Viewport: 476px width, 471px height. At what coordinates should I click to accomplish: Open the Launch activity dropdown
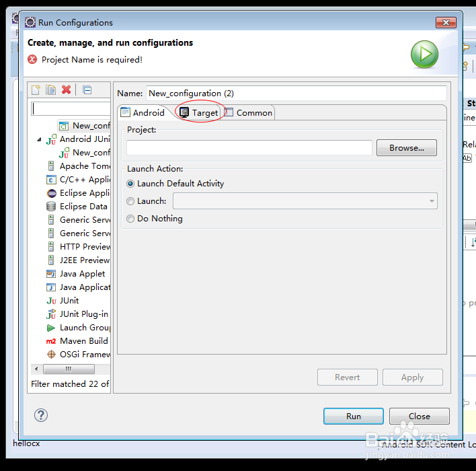[x=305, y=201]
